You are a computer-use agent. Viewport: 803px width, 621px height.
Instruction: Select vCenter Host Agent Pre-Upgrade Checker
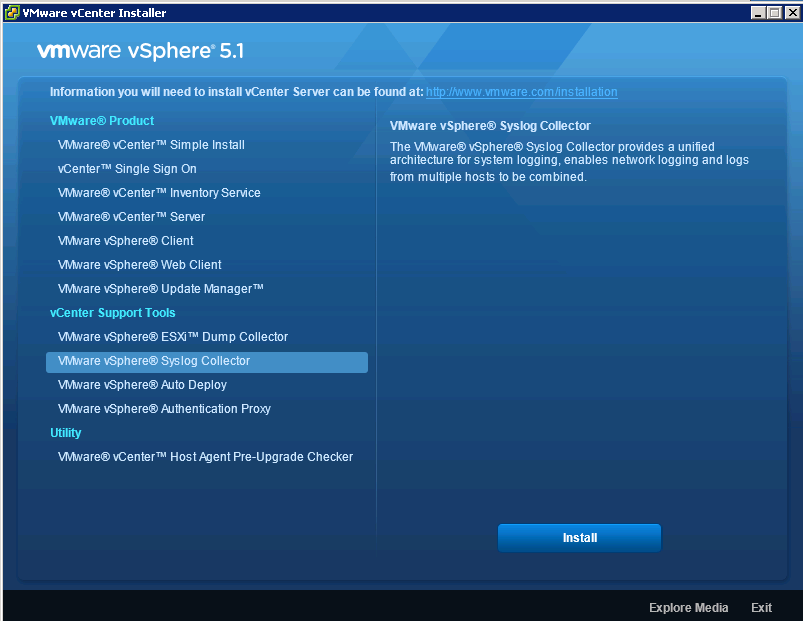pyautogui.click(x=205, y=457)
